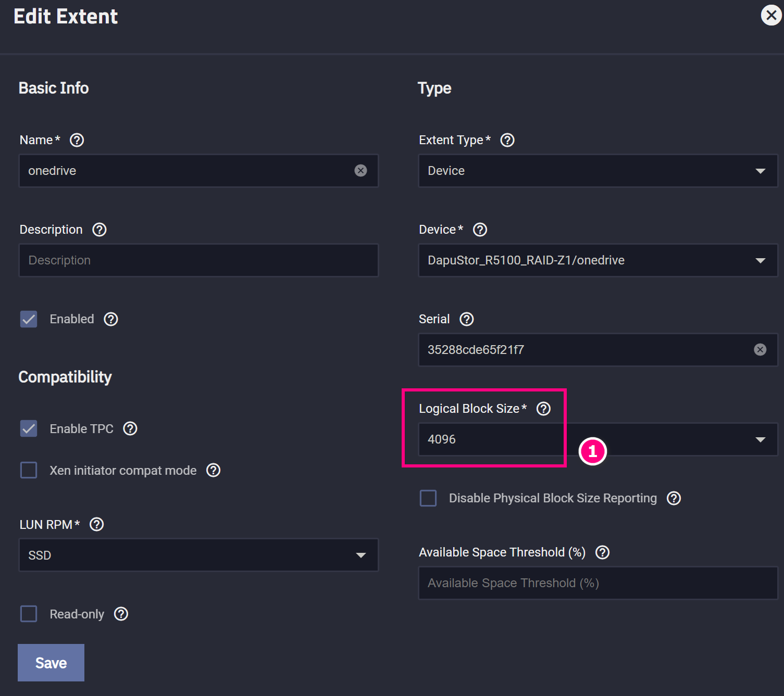Open Serial field help tooltip

click(467, 319)
